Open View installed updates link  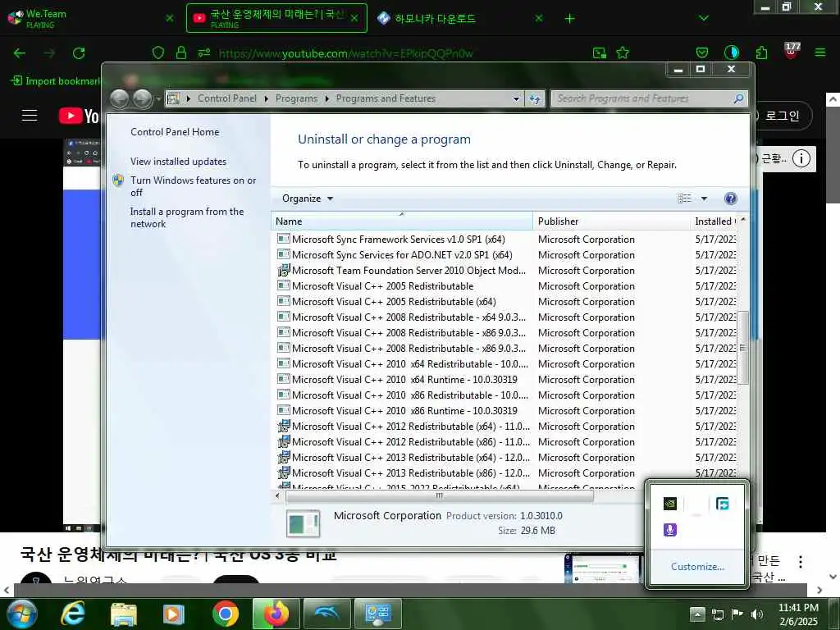click(178, 162)
